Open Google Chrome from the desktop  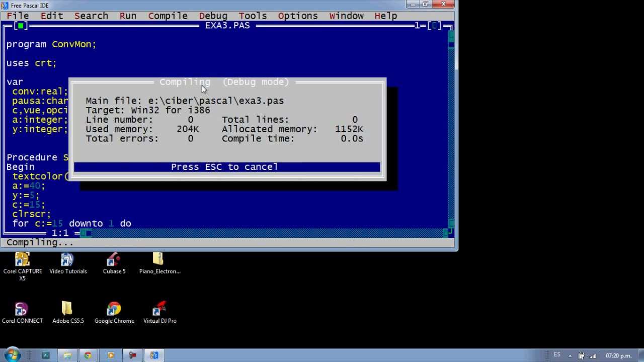point(114,308)
